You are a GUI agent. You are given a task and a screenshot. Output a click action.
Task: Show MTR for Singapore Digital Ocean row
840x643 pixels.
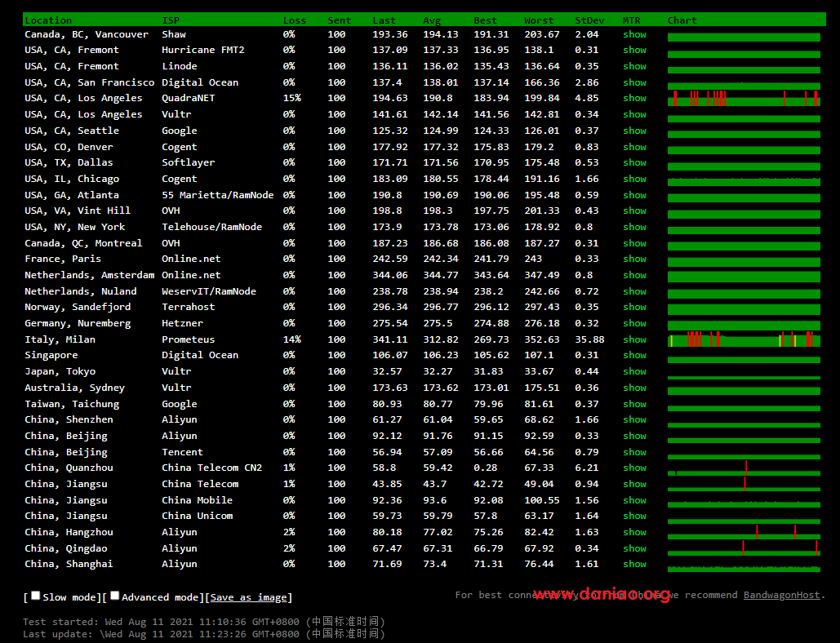coord(635,355)
